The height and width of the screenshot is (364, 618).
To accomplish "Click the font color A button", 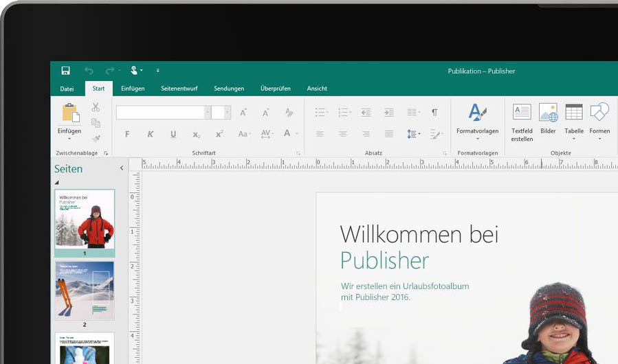I will [287, 133].
